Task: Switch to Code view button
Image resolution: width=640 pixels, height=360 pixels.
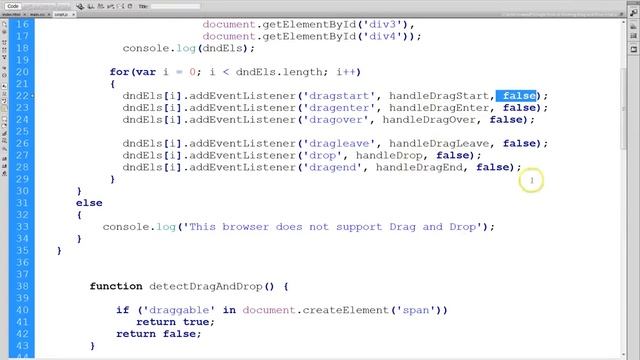Action: pos(13,6)
